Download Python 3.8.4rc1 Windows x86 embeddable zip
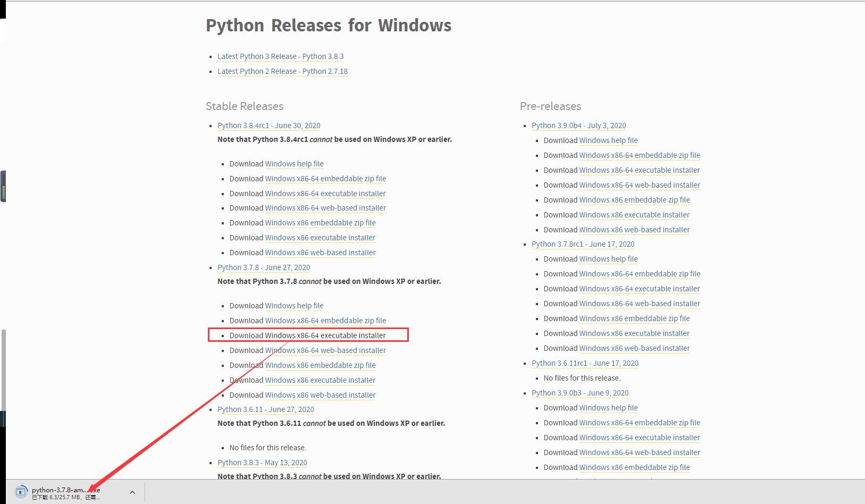865x504 pixels. (320, 223)
